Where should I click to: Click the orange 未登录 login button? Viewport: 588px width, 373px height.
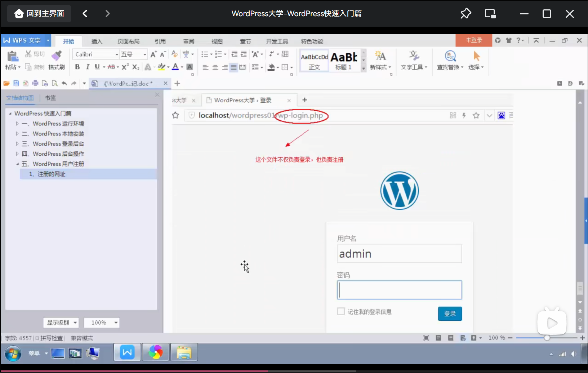point(474,40)
